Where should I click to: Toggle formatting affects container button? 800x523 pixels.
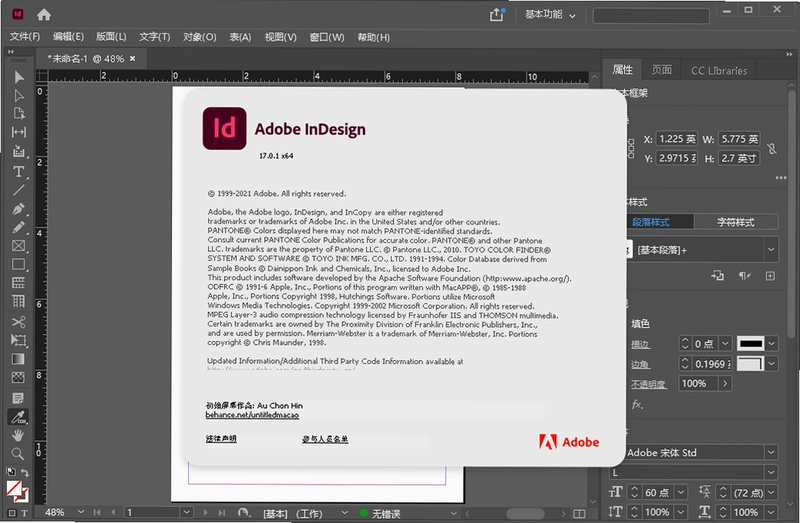coord(12,513)
